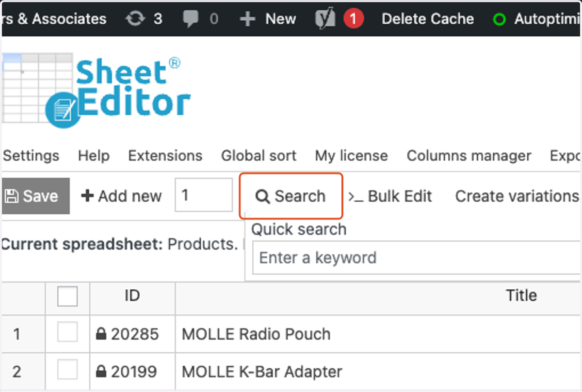Screen dimensions: 582x392
Task: Click Create variations button
Action: click(x=517, y=196)
